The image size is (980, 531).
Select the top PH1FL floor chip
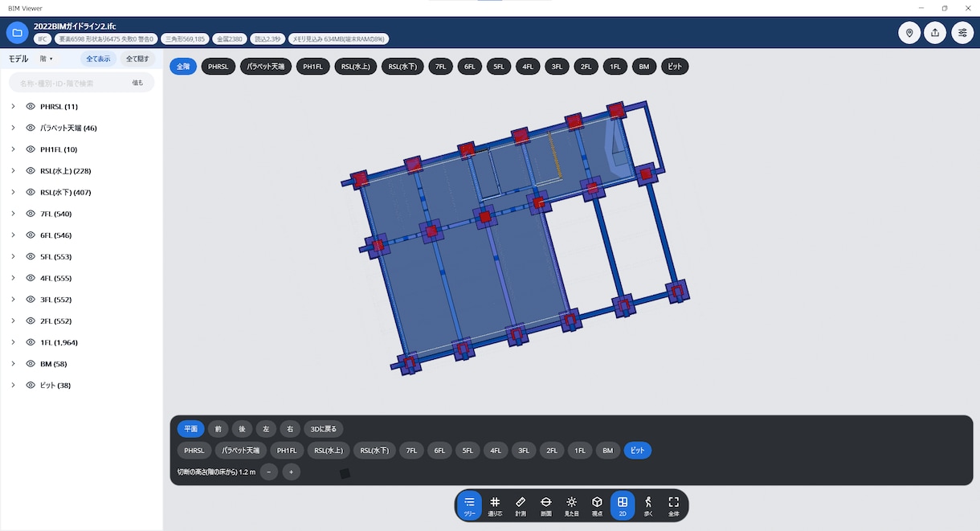pos(312,67)
